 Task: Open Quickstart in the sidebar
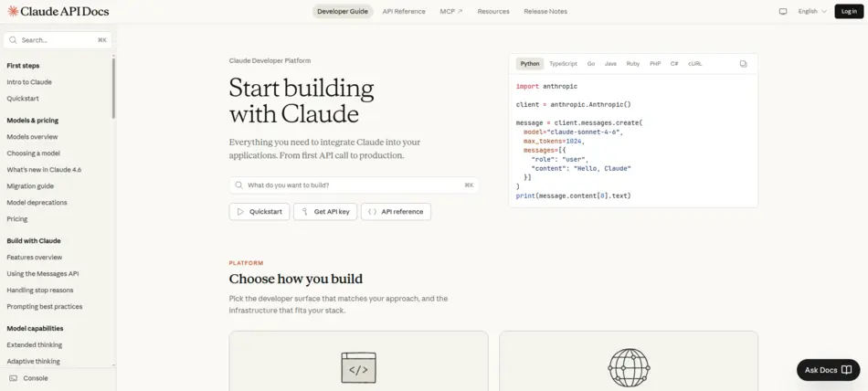tap(23, 99)
